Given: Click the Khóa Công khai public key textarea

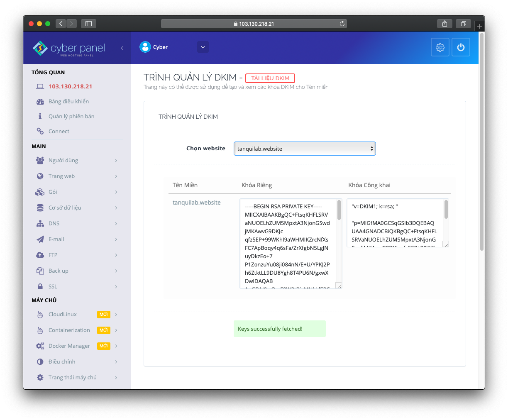Looking at the screenshot, I should click(x=398, y=223).
